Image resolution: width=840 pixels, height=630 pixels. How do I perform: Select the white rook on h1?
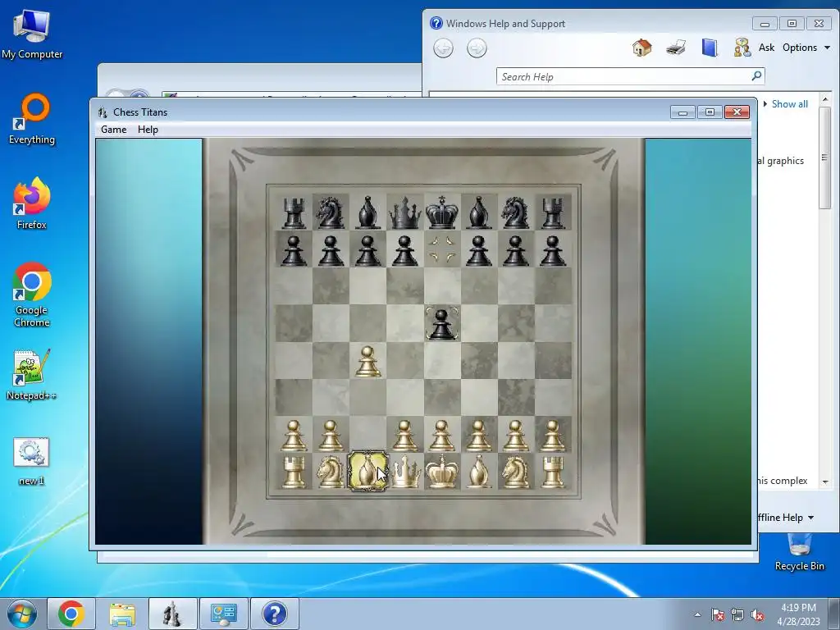553,472
